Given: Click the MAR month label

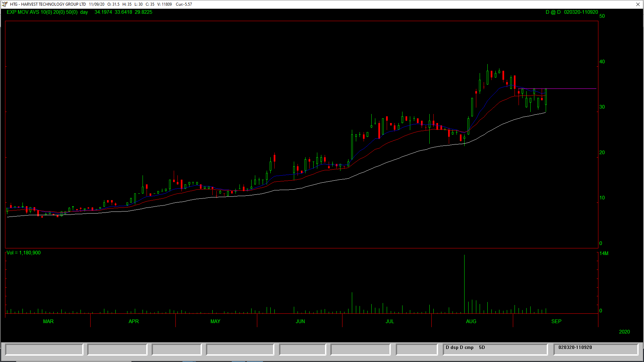Looking at the screenshot, I should [x=48, y=321].
